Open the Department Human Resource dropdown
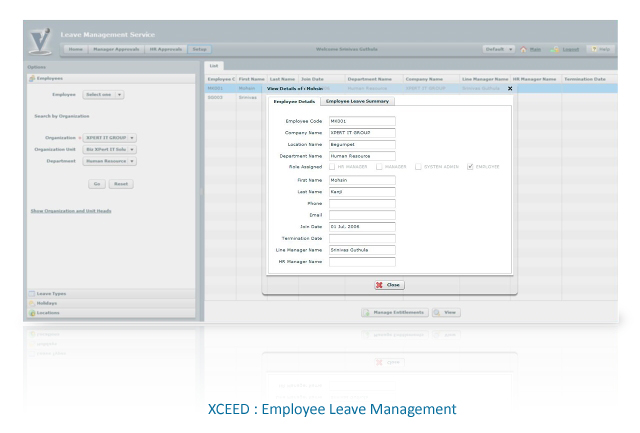Image resolution: width=640 pixels, height=433 pixels. [109, 161]
